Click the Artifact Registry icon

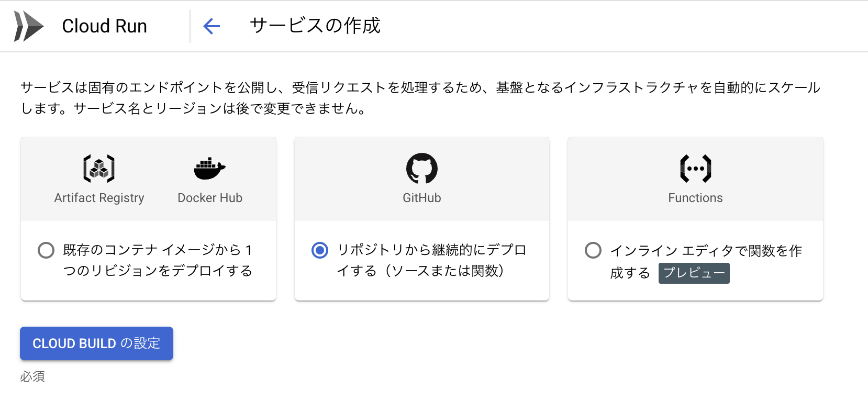99,166
